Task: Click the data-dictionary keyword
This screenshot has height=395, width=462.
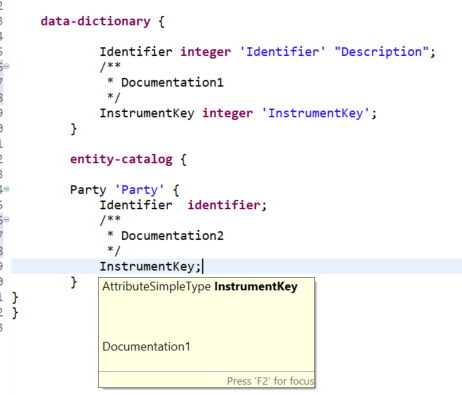Action: click(95, 21)
